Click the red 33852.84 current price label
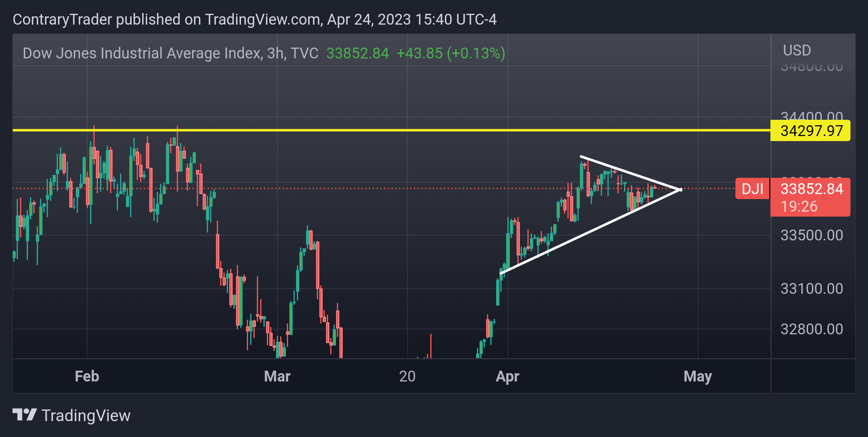The width and height of the screenshot is (868, 437). pos(812,189)
